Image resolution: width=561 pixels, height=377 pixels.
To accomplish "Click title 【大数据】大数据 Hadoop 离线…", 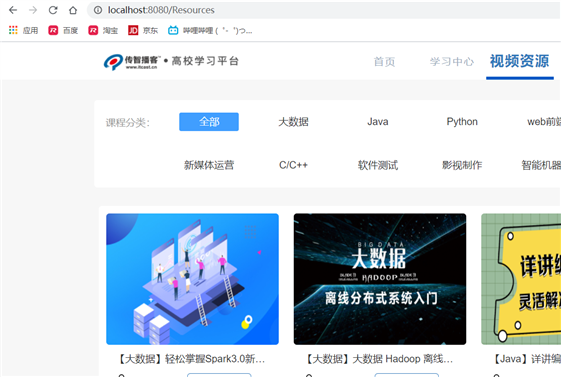I will (x=379, y=359).
